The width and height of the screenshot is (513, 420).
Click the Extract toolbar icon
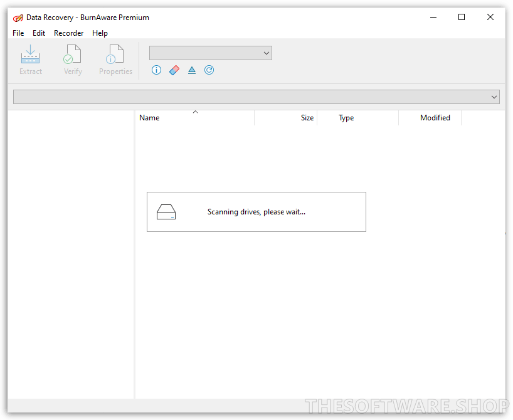pyautogui.click(x=30, y=60)
